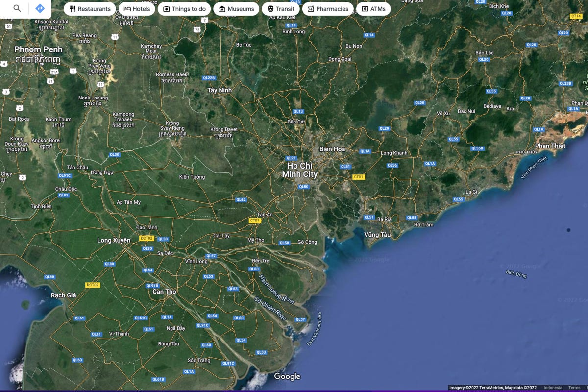Image resolution: width=588 pixels, height=392 pixels.
Task: Click the La Gi town label
Action: (x=471, y=192)
